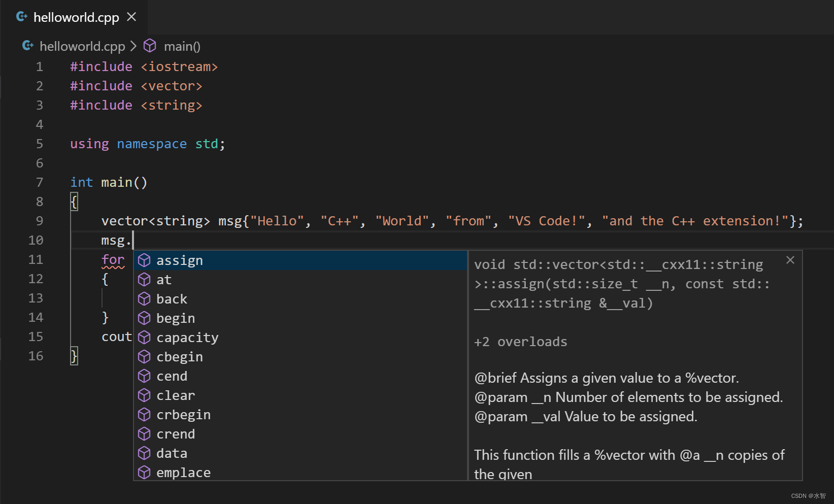Click the cube icon beside main() breadcrumb
The image size is (834, 504).
[x=150, y=46]
